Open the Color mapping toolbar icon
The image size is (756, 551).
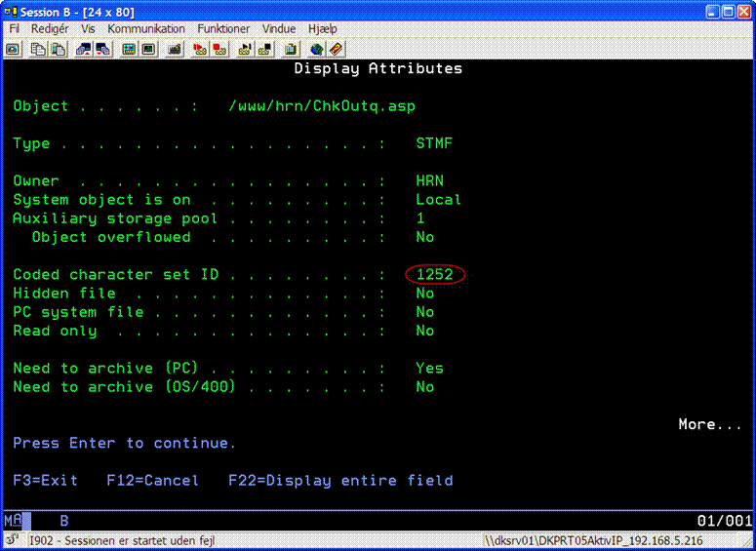149,49
